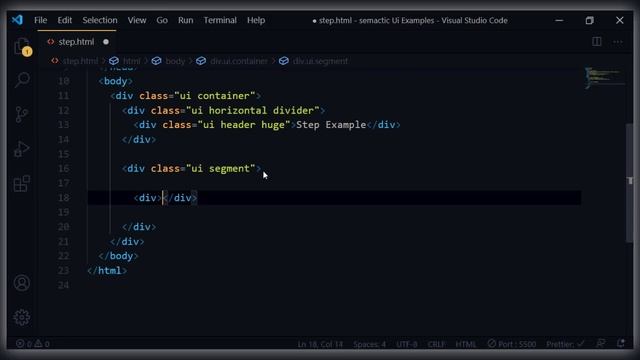Open the View menu

point(137,20)
